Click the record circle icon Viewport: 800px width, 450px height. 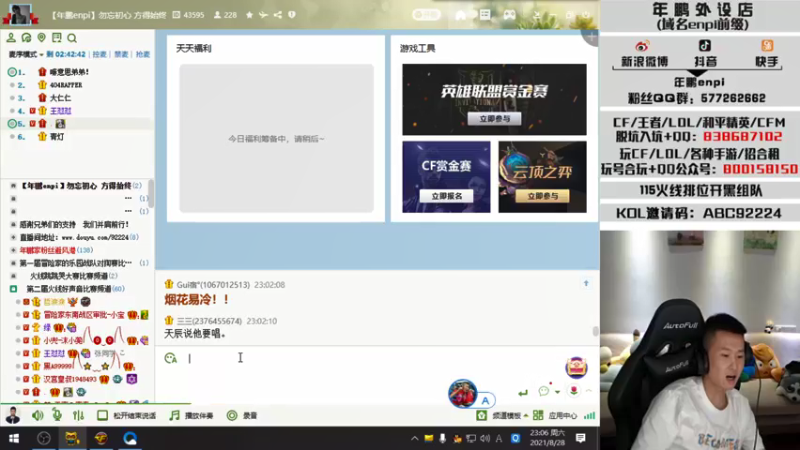(232, 415)
